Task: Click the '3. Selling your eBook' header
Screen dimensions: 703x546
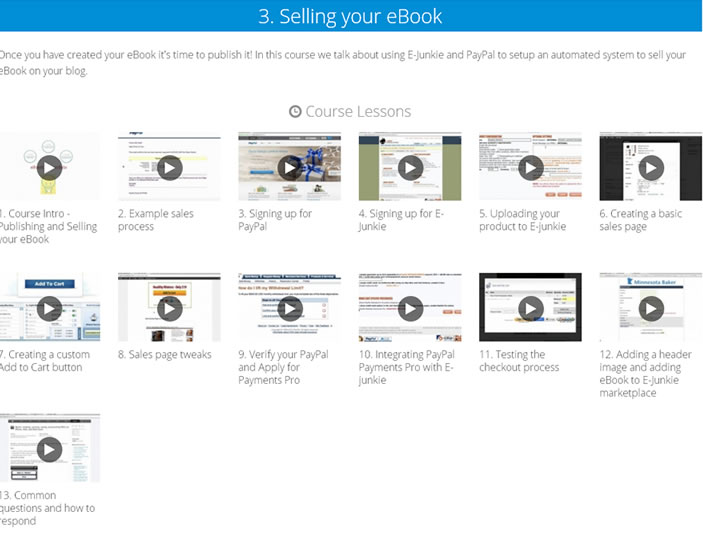Action: tap(350, 16)
